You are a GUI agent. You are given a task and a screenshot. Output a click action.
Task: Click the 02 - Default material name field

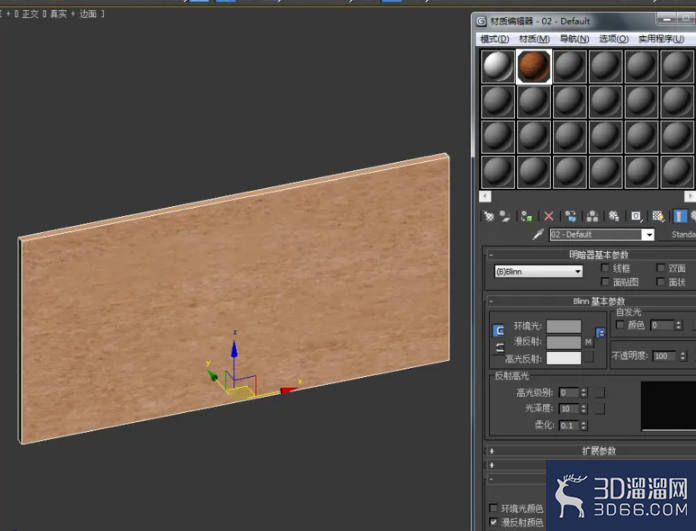(596, 234)
